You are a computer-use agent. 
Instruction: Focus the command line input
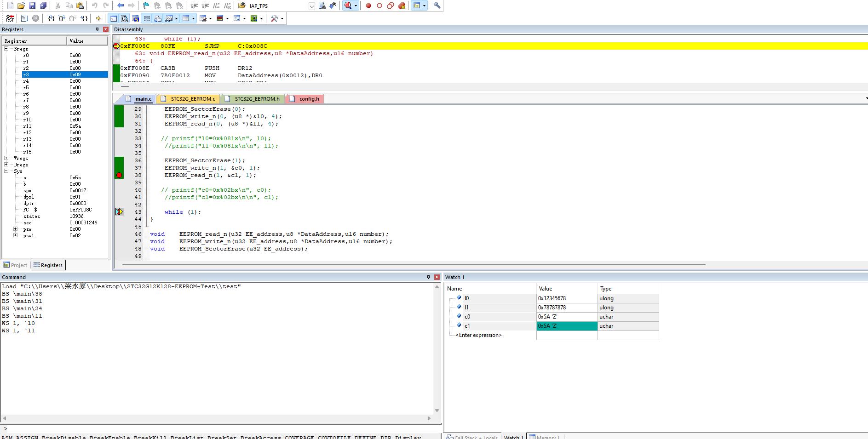click(221, 428)
